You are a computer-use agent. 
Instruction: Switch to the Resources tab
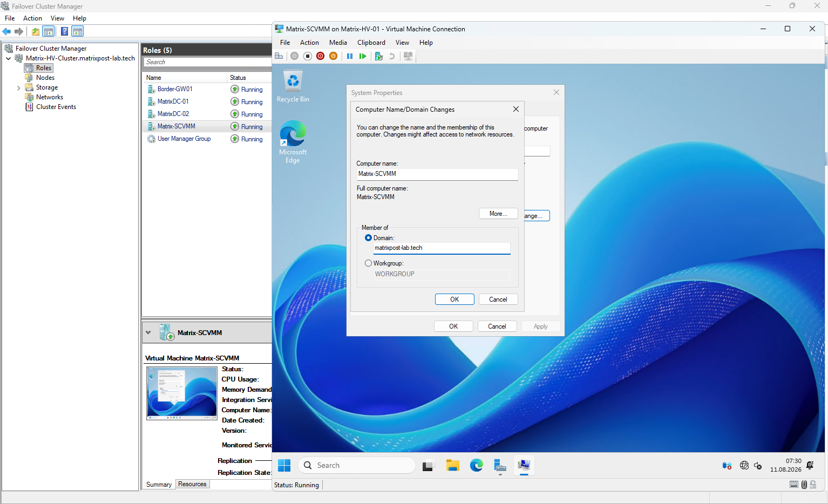point(192,484)
